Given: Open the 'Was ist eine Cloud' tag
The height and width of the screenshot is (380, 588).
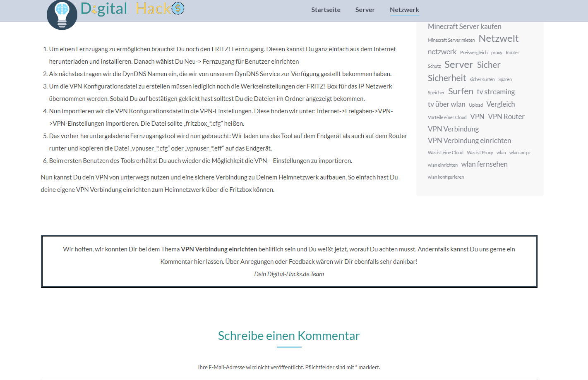Looking at the screenshot, I should (446, 153).
